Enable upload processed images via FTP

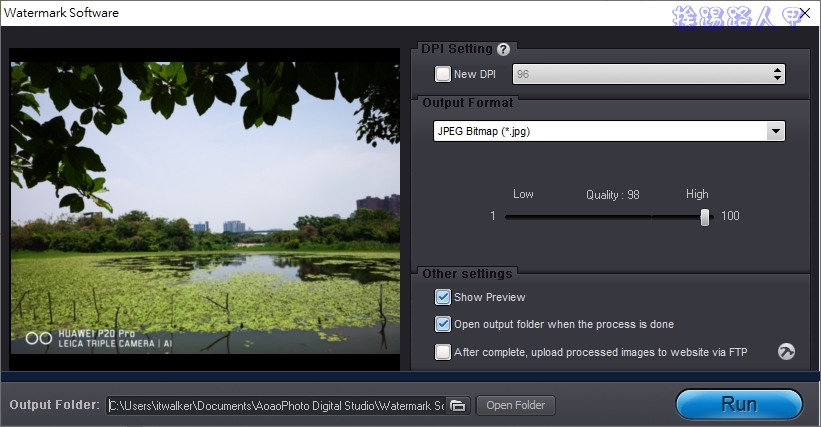click(x=443, y=352)
